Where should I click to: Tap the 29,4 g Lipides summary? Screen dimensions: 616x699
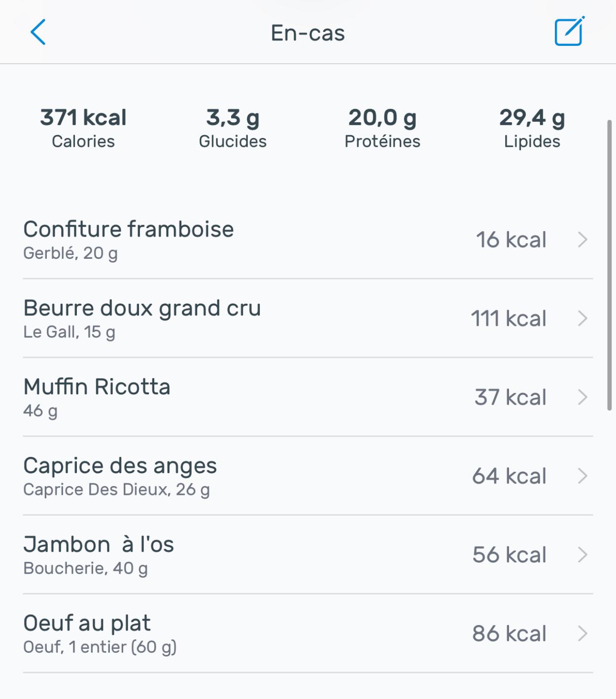[532, 128]
